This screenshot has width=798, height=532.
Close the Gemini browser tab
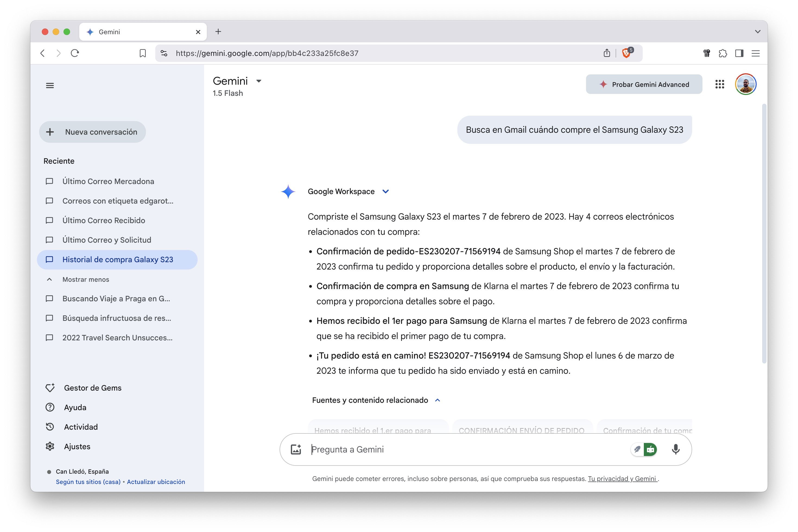coord(198,32)
